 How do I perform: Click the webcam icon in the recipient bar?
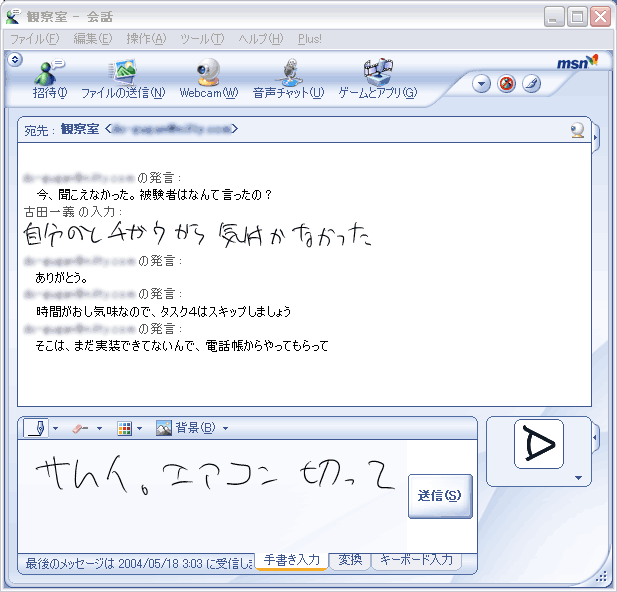pyautogui.click(x=577, y=130)
